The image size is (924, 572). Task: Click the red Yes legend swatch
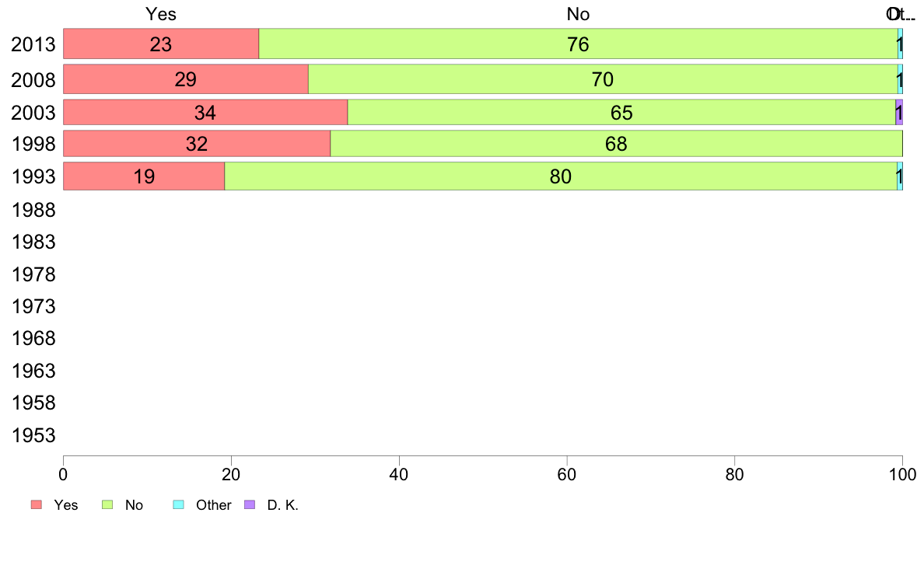(37, 505)
